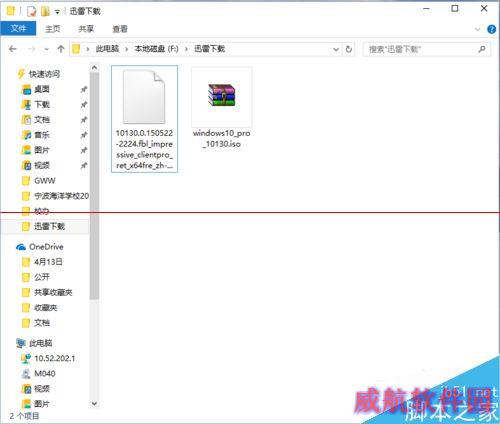Click 本地磁盘 (F:) in the breadcrumb path
Viewport: 500px width, 424px height.
(156, 49)
